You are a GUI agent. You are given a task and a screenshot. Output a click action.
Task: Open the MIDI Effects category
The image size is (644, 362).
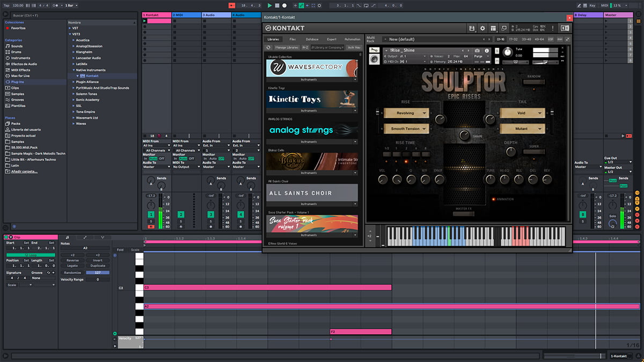point(20,70)
